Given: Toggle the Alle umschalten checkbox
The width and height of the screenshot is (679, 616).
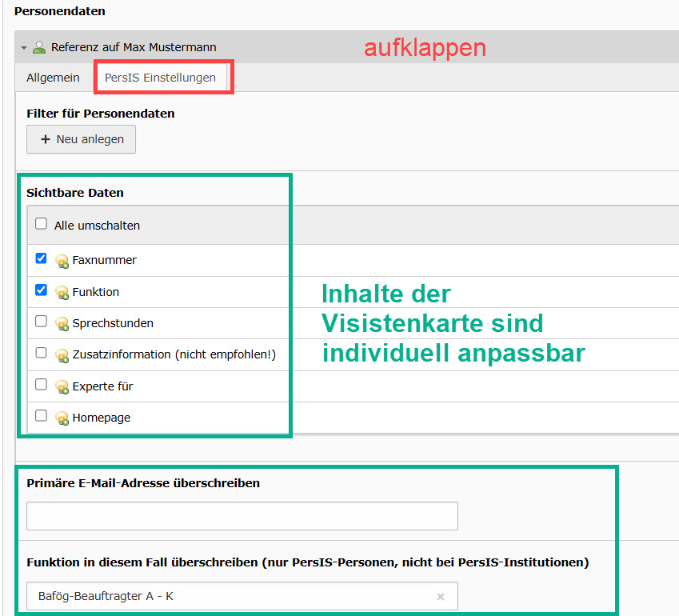Looking at the screenshot, I should (42, 225).
